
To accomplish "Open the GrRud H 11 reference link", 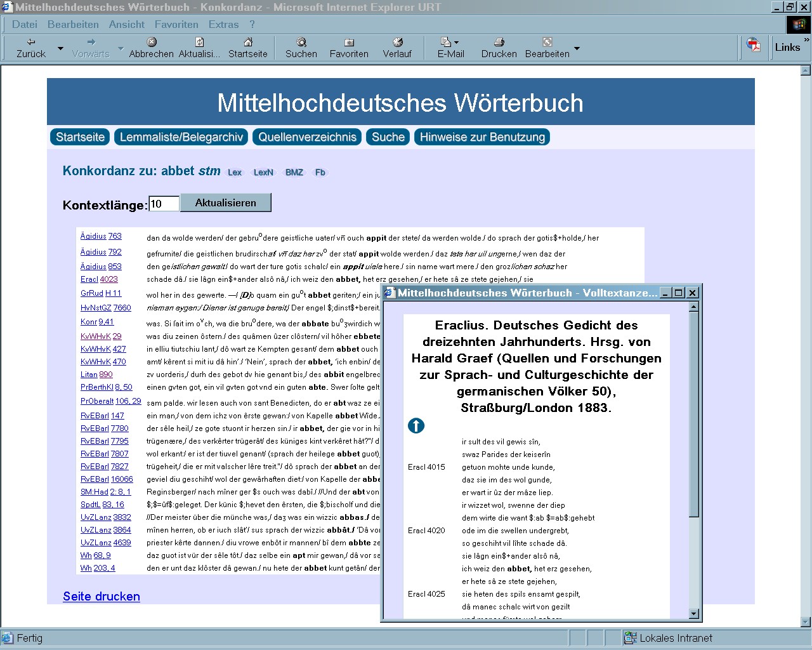I will tap(101, 293).
